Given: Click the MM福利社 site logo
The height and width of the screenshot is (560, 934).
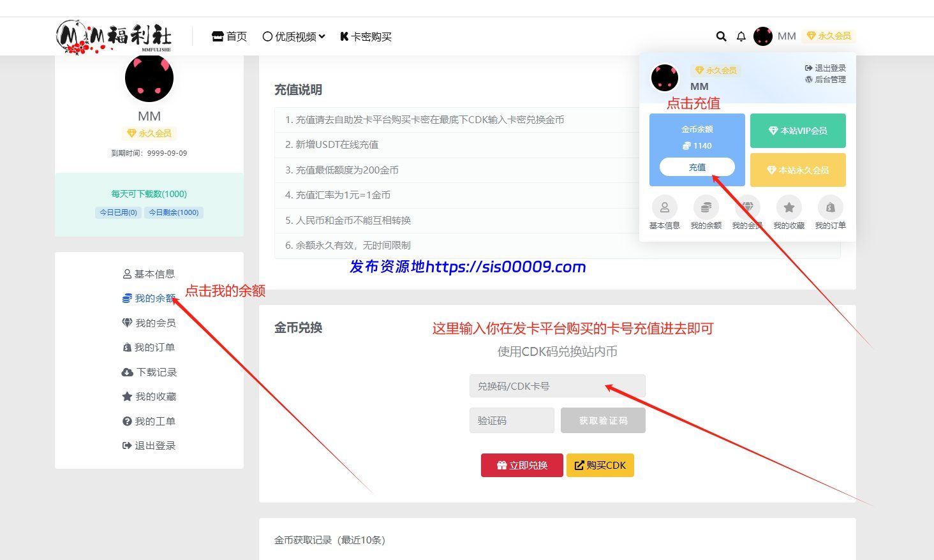Looking at the screenshot, I should pos(114,36).
